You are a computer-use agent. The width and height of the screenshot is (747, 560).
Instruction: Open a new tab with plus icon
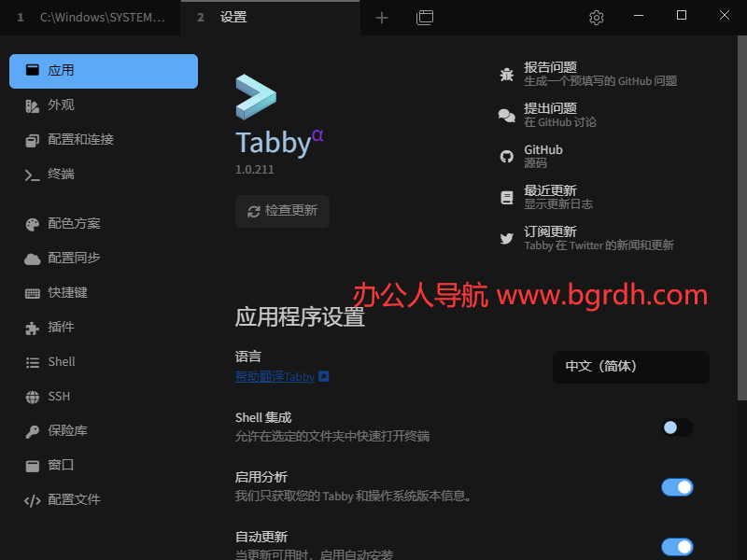coord(382,18)
